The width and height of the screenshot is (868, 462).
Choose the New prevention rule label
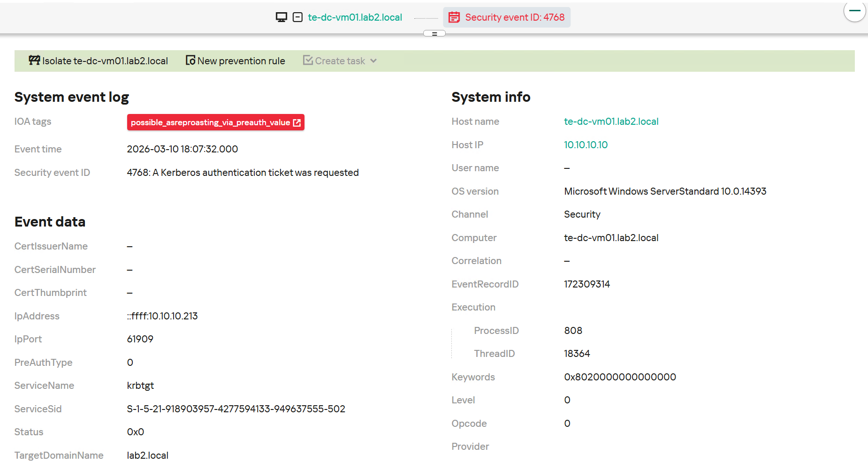tap(241, 61)
